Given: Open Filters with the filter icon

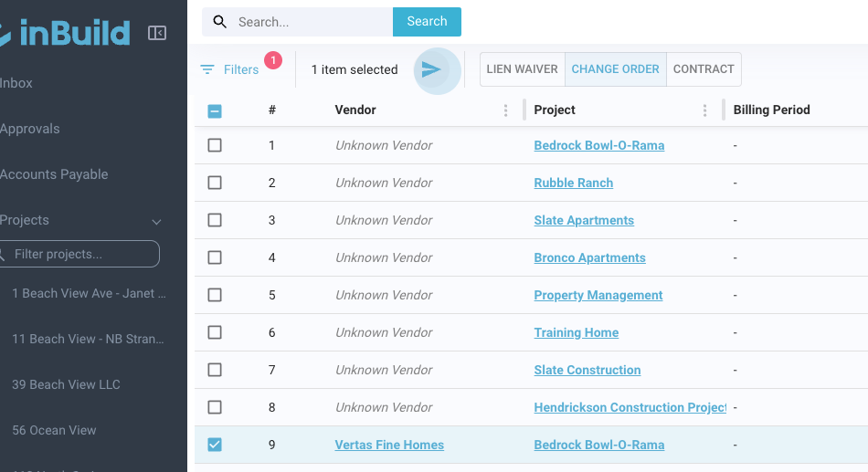Looking at the screenshot, I should pyautogui.click(x=207, y=69).
